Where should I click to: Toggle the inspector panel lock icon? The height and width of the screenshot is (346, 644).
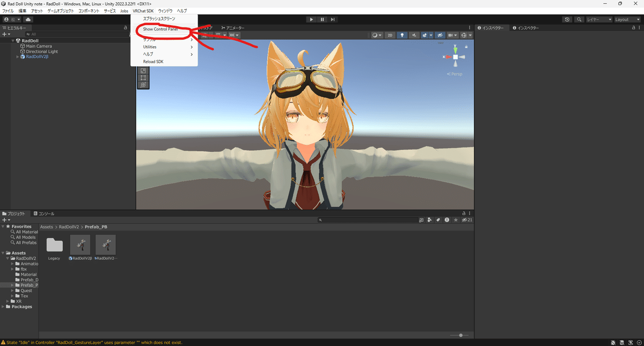[634, 28]
